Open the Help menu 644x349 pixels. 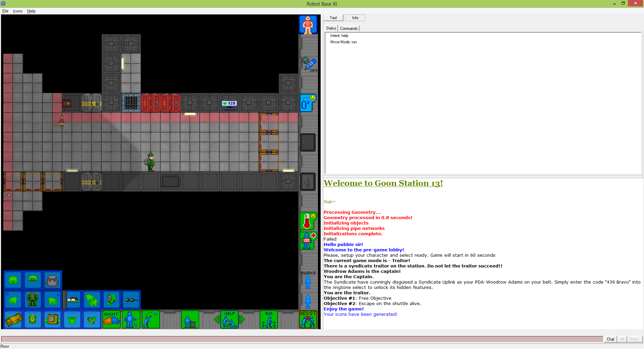pos(31,11)
